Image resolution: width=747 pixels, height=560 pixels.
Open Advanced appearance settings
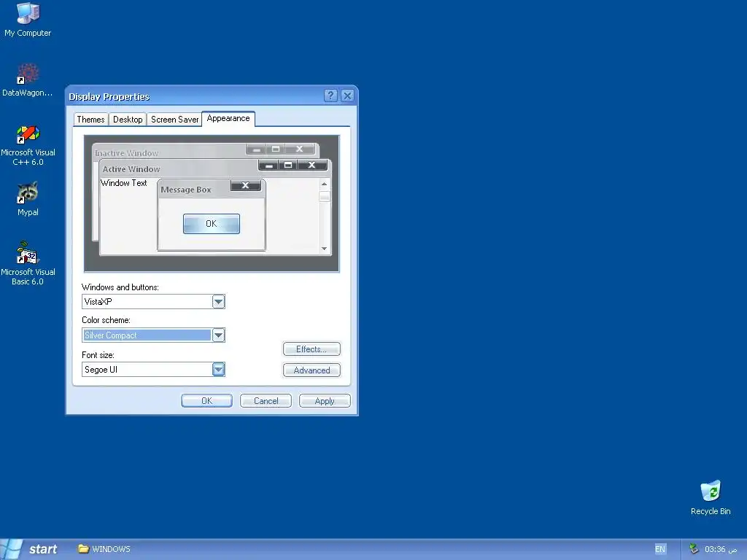pos(311,370)
